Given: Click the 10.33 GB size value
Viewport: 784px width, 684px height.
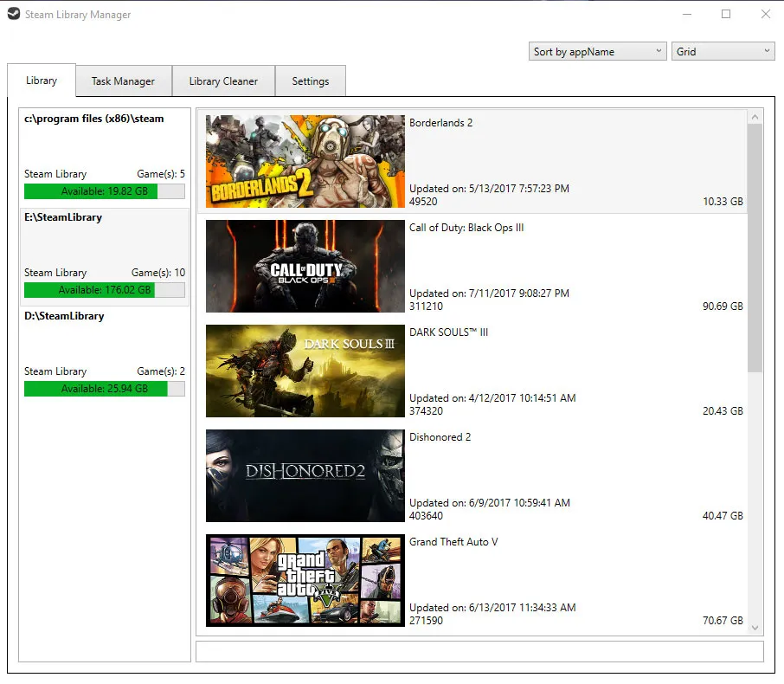Looking at the screenshot, I should coord(723,202).
